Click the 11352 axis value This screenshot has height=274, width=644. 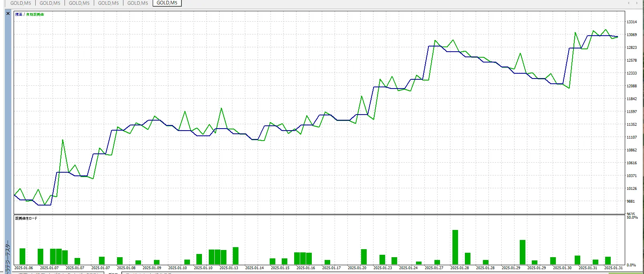click(632, 125)
